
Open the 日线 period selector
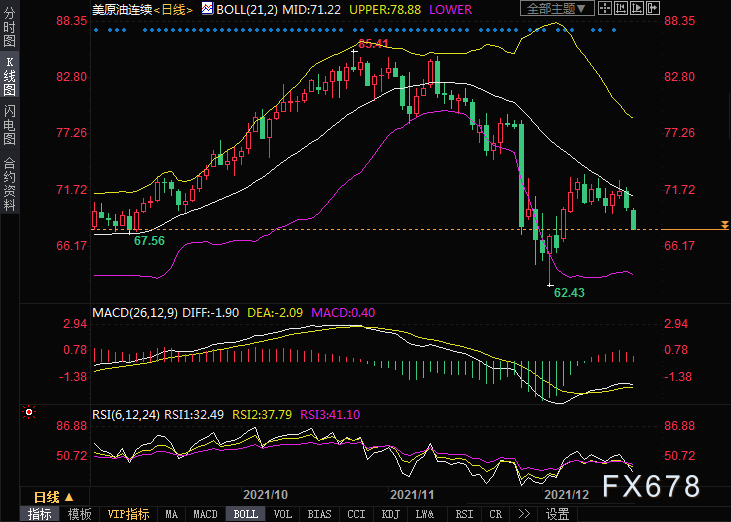54,497
